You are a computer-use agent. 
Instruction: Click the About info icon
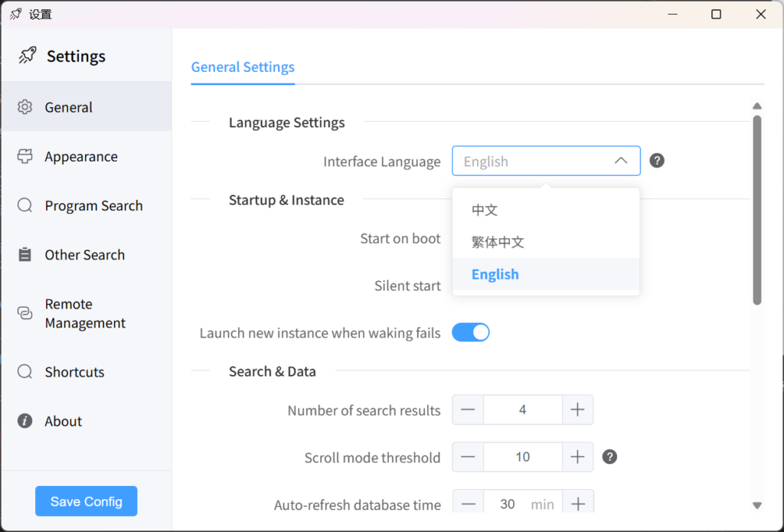click(25, 421)
